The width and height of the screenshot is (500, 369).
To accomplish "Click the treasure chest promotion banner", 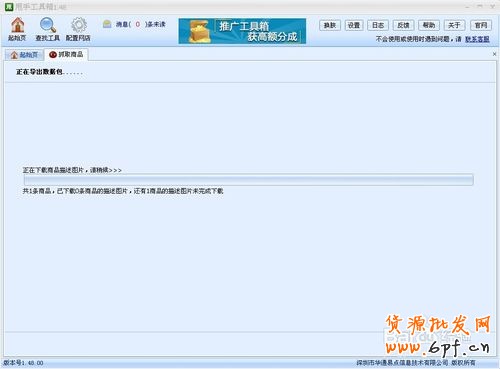I will point(242,31).
